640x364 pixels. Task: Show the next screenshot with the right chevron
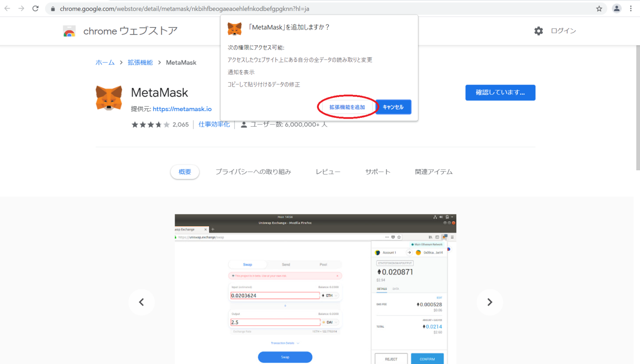[x=490, y=302]
